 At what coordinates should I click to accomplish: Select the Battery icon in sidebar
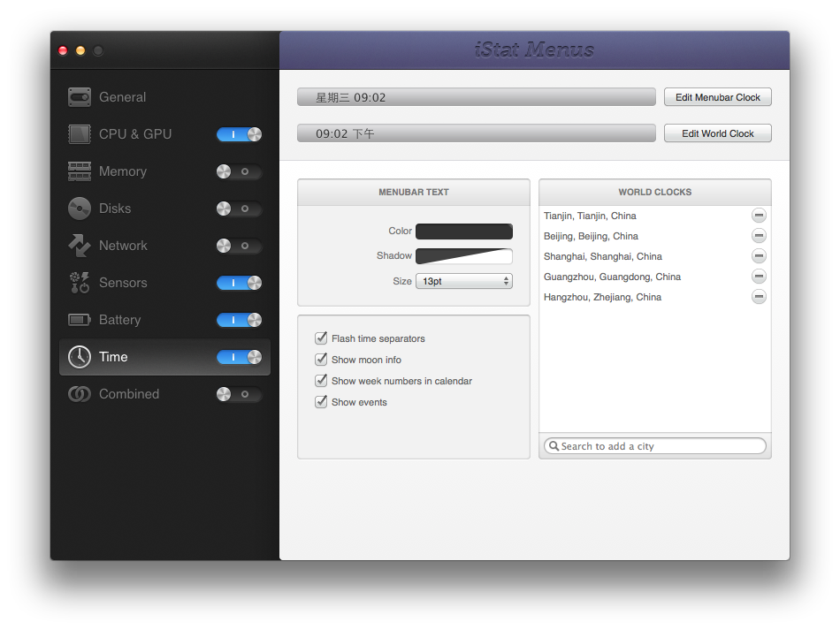[x=80, y=320]
